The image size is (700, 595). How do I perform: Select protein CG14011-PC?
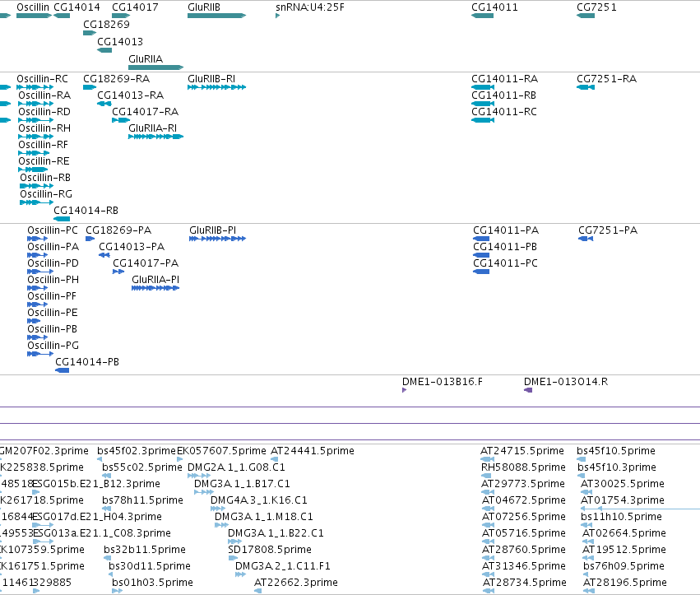click(505, 263)
